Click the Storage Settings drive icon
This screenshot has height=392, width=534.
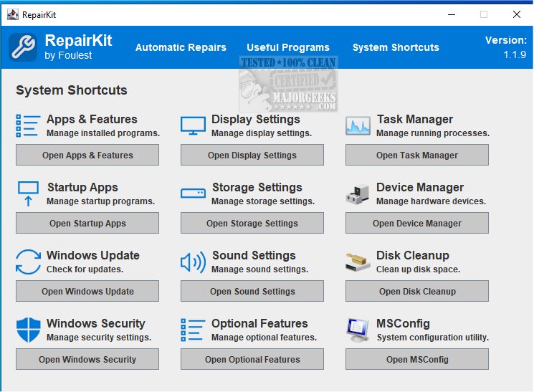pos(193,193)
